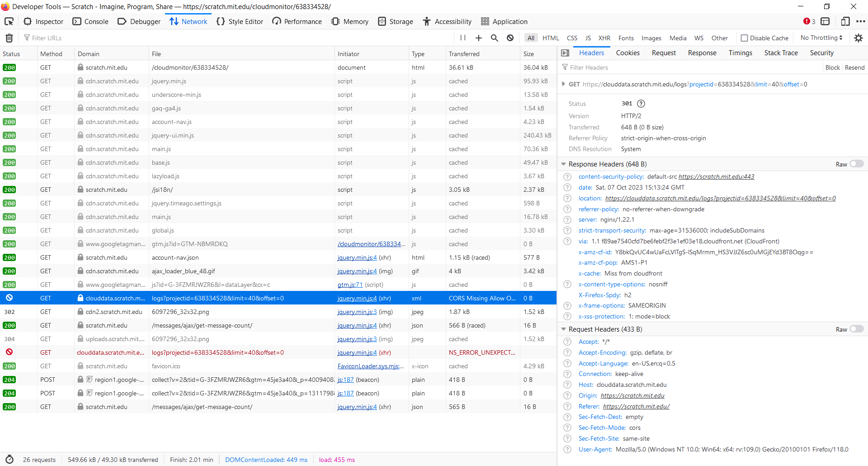
Task: Filter requests by XHR
Action: (604, 38)
